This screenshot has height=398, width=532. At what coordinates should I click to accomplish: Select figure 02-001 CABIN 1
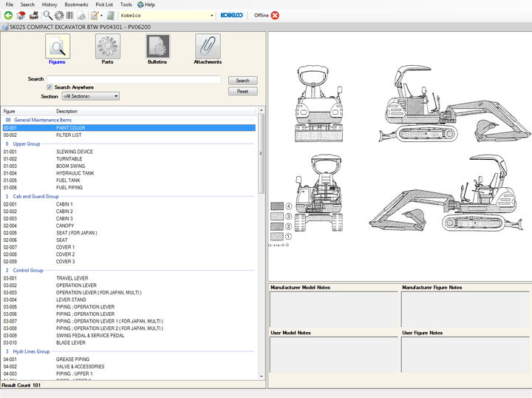tap(129, 204)
